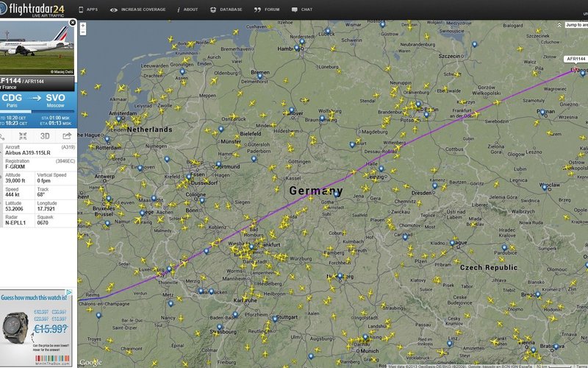Click the share flight arrow icon

tap(67, 136)
